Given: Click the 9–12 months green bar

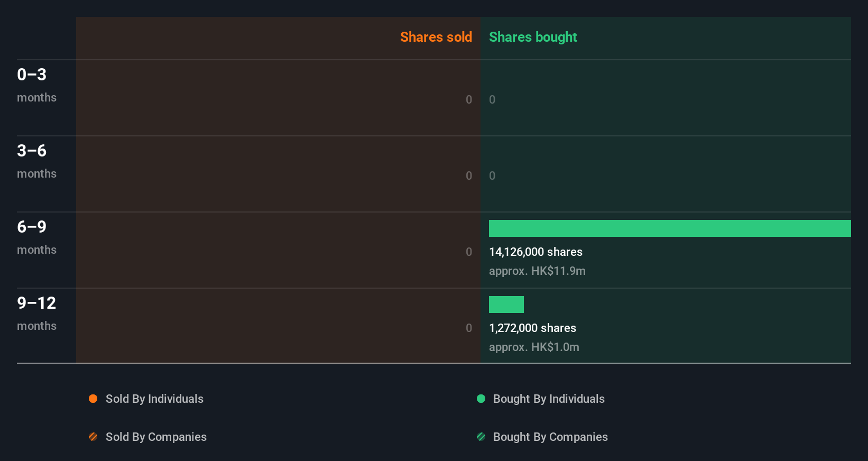Looking at the screenshot, I should [x=506, y=305].
